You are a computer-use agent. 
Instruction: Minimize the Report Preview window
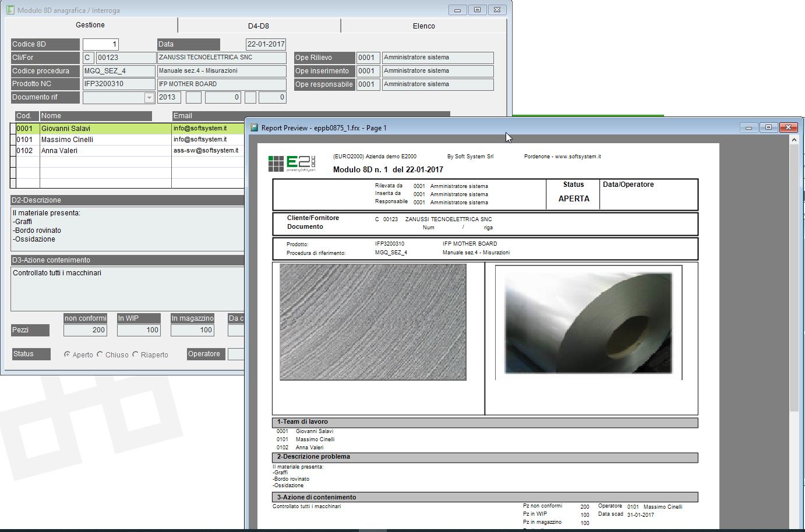pyautogui.click(x=748, y=127)
